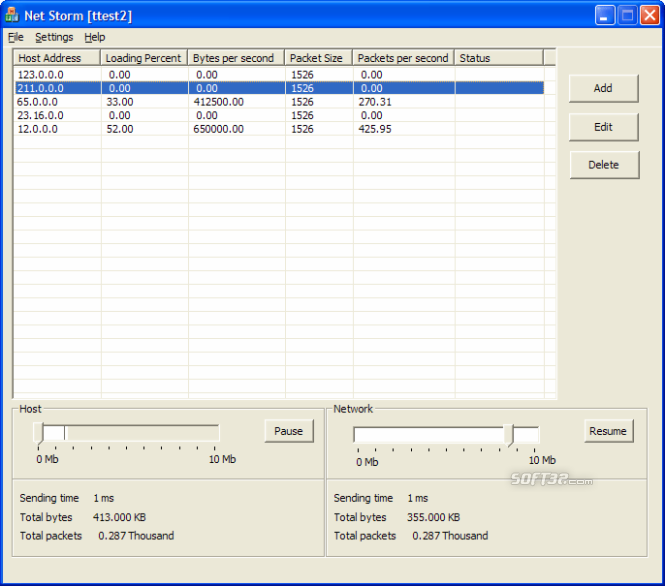Click the Network bandwidth slider thumb
The width and height of the screenshot is (665, 586).
click(x=510, y=435)
